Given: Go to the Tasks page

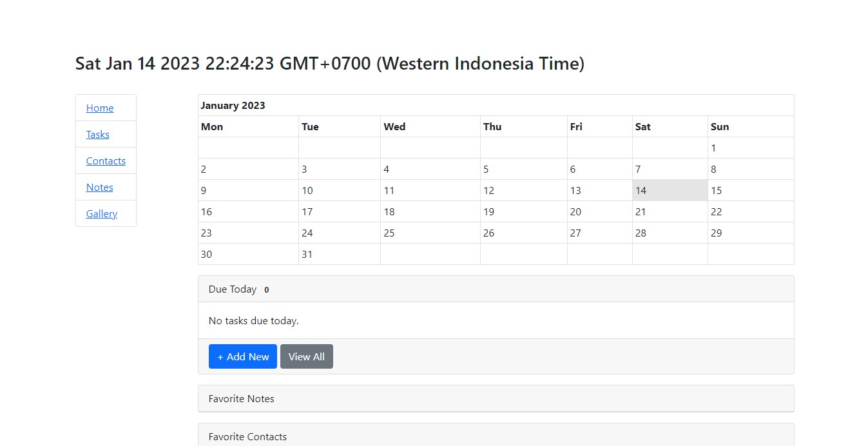Looking at the screenshot, I should (x=98, y=135).
